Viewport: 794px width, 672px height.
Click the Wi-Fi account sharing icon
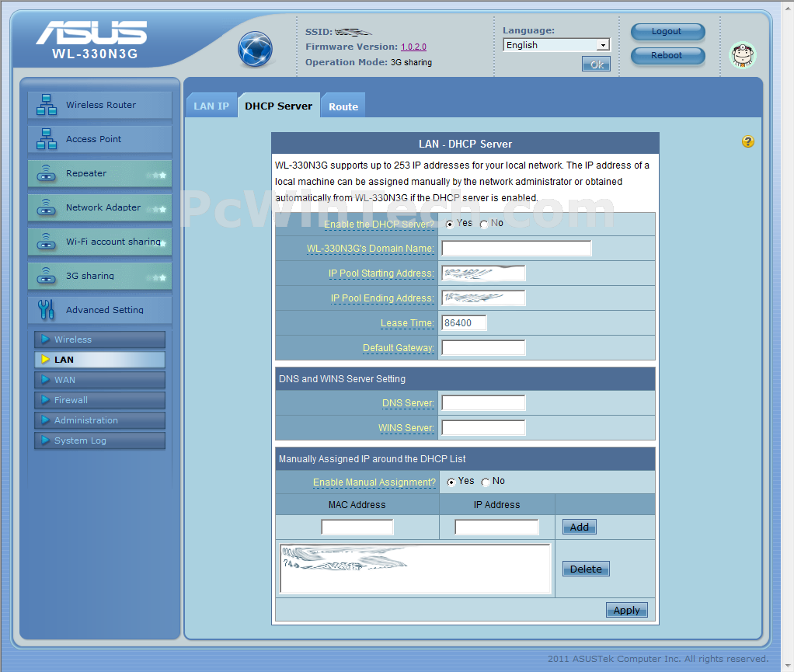tap(46, 242)
